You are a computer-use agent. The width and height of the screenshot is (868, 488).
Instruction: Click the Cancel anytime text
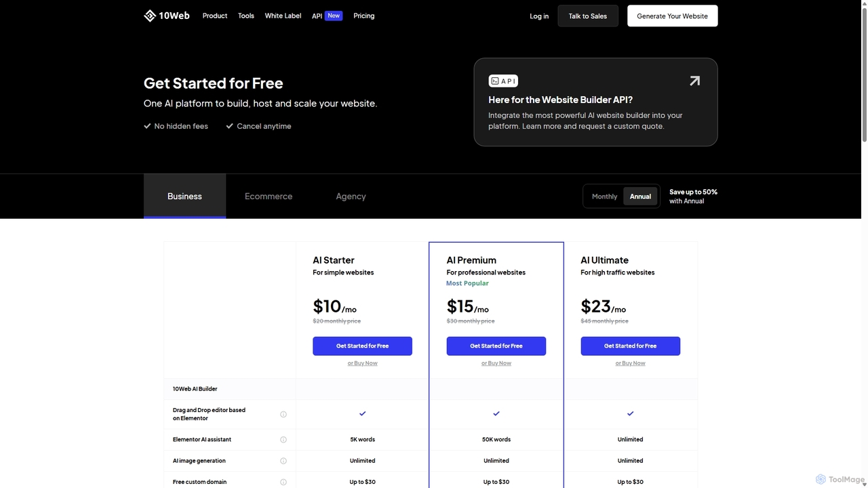click(264, 126)
